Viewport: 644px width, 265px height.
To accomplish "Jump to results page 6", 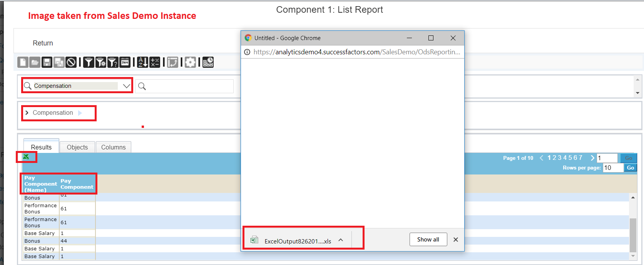I will pyautogui.click(x=575, y=158).
